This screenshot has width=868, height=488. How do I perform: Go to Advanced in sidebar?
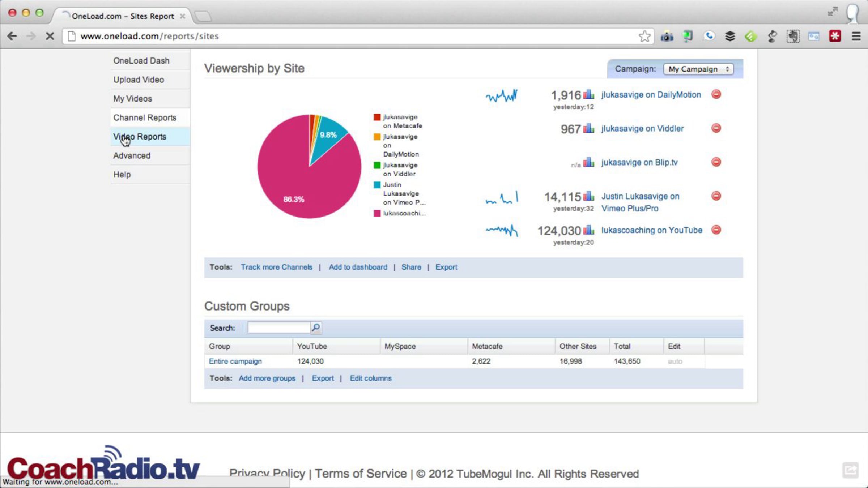click(x=132, y=155)
